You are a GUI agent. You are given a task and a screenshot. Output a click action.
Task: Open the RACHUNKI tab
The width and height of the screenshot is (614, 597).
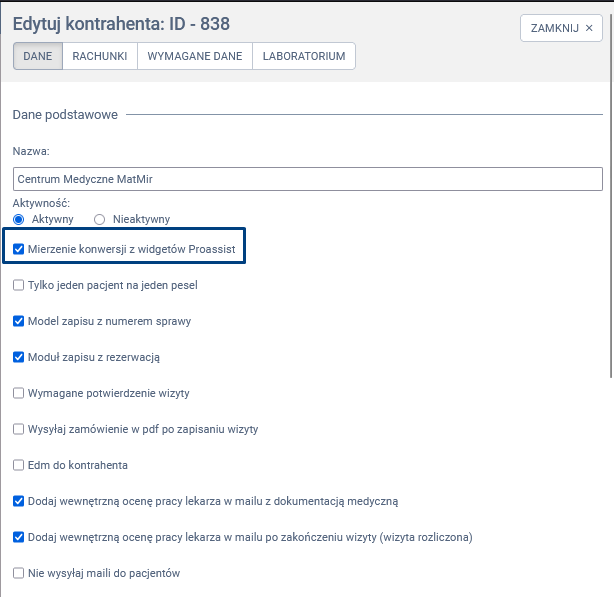[99, 57]
